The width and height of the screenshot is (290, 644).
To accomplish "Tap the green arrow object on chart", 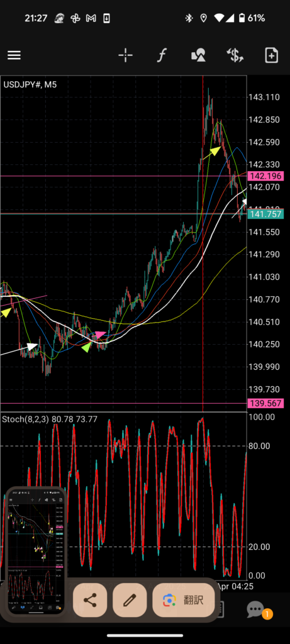I will coord(86,347).
